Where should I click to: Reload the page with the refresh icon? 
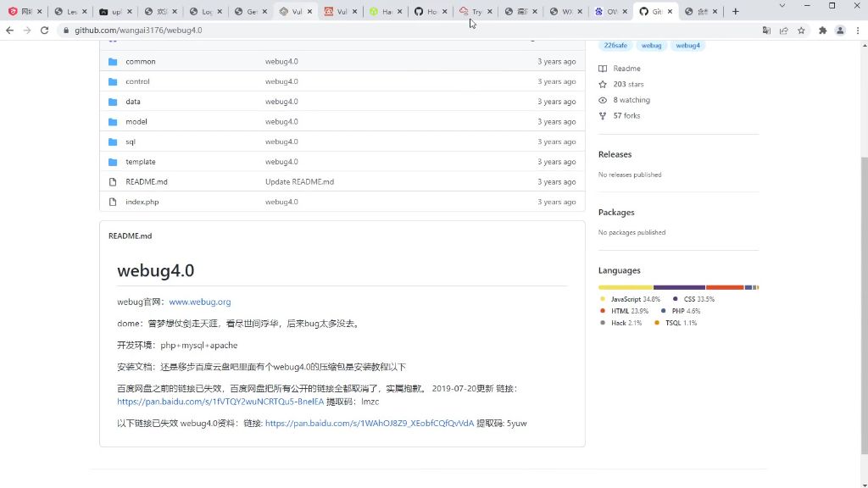[45, 30]
